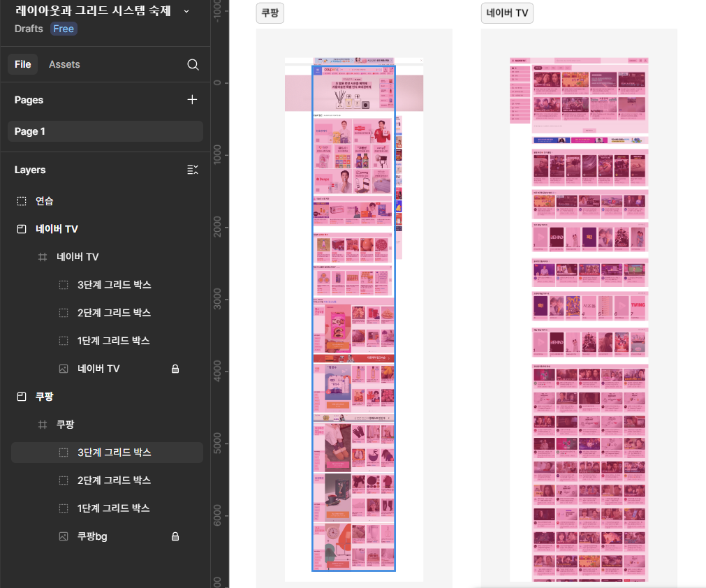706x588 pixels.
Task: Switch to the File tab
Action: (x=22, y=64)
